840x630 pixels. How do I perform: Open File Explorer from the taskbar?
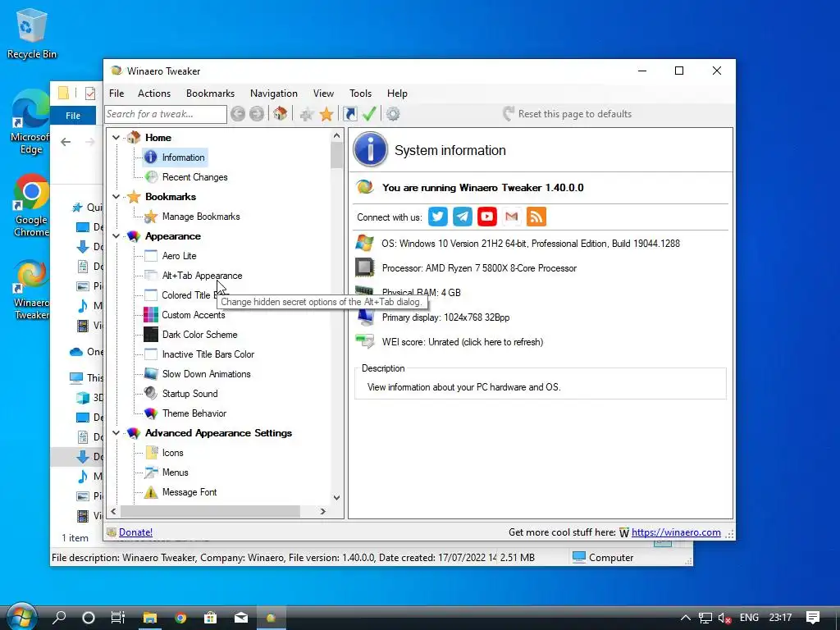tap(149, 617)
